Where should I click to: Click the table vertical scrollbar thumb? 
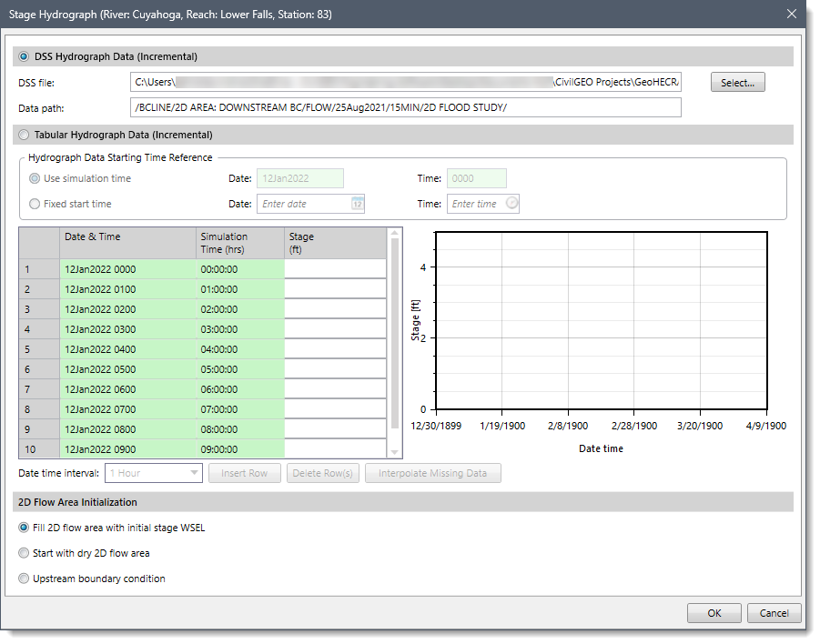point(395,334)
